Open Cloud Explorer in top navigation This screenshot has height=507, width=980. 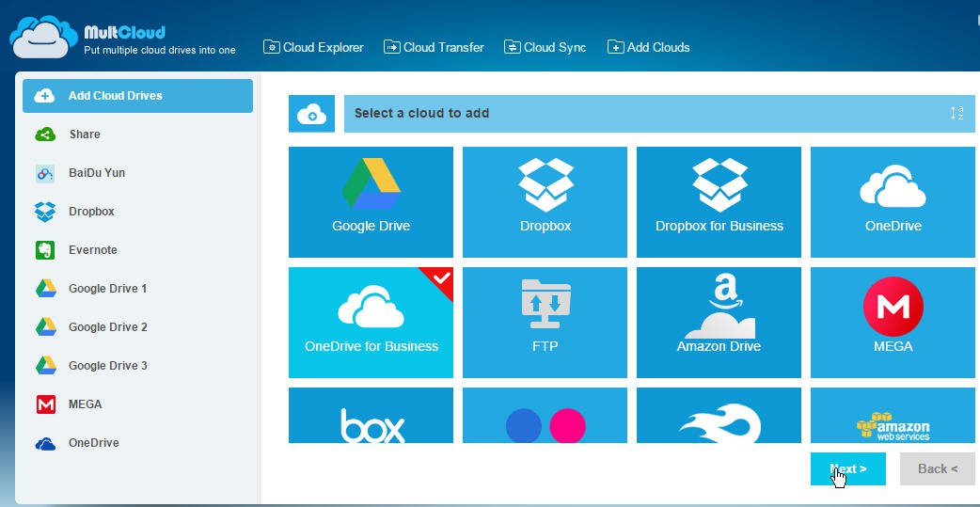click(x=314, y=47)
